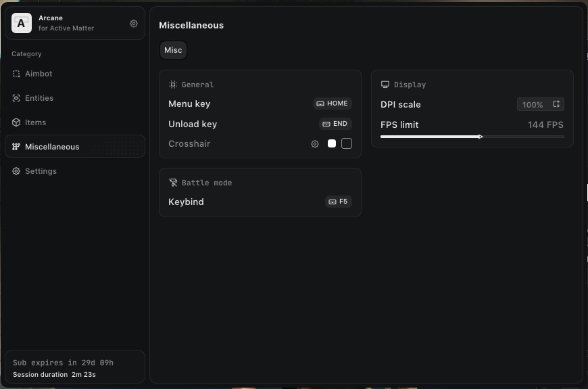Click the sidebar Settings gear icon
The image size is (588, 389).
tap(16, 171)
